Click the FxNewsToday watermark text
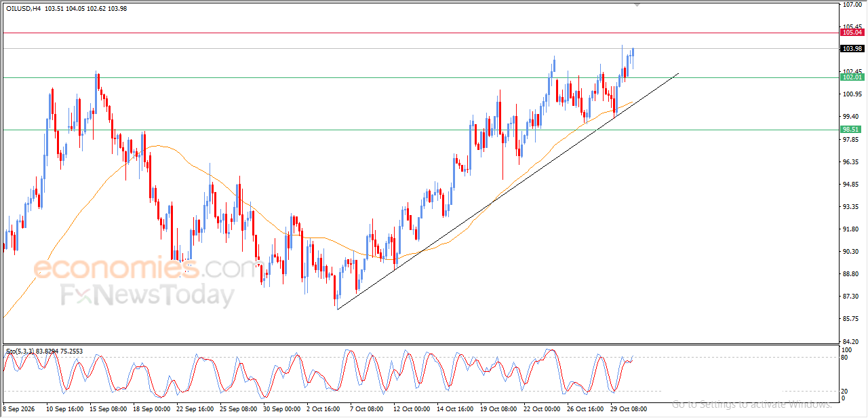The height and width of the screenshot is (418, 868). pyautogui.click(x=147, y=297)
